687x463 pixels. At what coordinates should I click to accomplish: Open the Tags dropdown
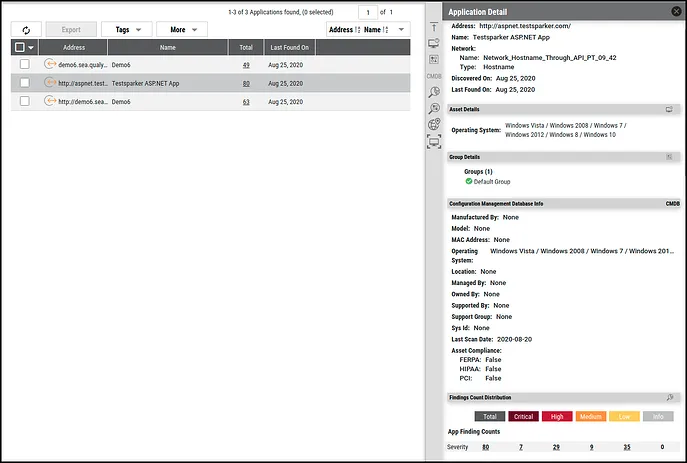tap(127, 30)
